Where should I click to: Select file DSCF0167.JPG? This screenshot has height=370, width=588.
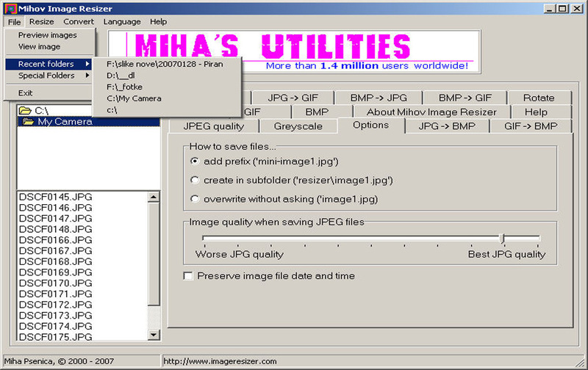point(56,251)
